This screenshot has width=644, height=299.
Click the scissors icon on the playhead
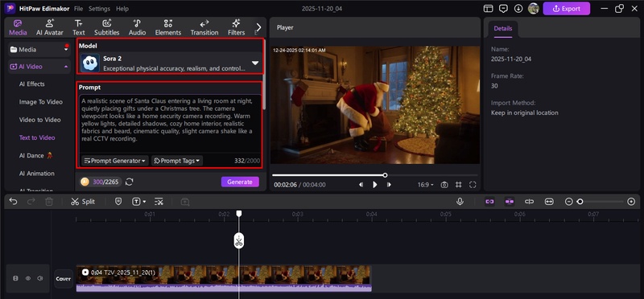[239, 241]
